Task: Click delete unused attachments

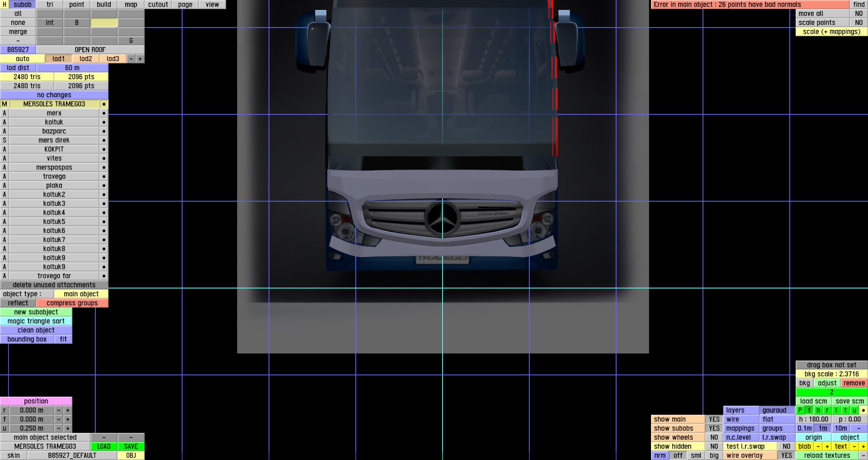Action: [x=54, y=285]
